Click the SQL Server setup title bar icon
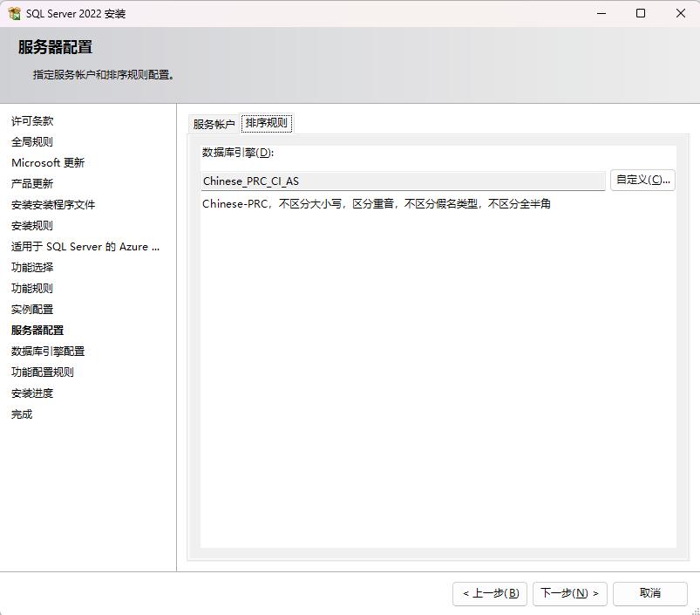 click(14, 14)
